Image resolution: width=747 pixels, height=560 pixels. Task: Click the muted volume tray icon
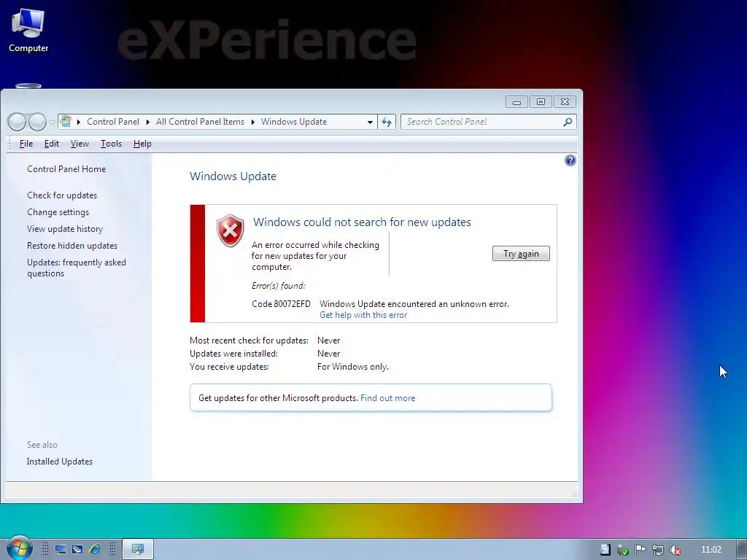point(675,550)
